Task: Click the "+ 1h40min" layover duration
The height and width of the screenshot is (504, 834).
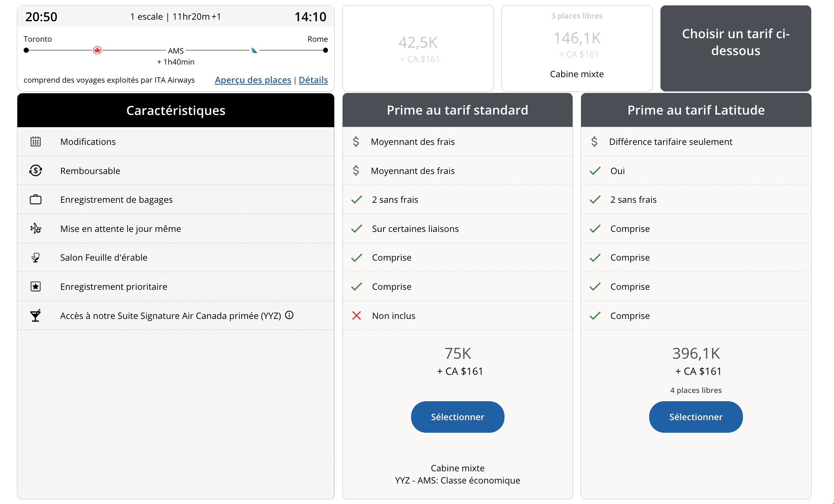Action: 176,62
